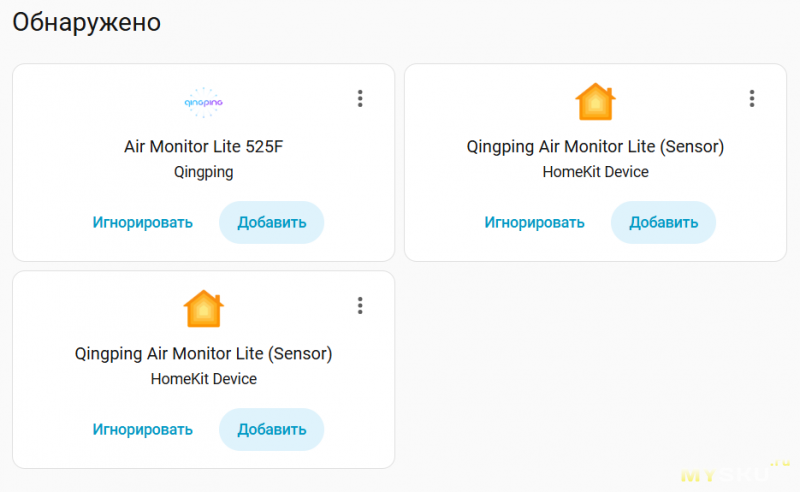The height and width of the screenshot is (492, 800).
Task: Select the Air Monitor Lite 525F title
Action: [x=204, y=146]
